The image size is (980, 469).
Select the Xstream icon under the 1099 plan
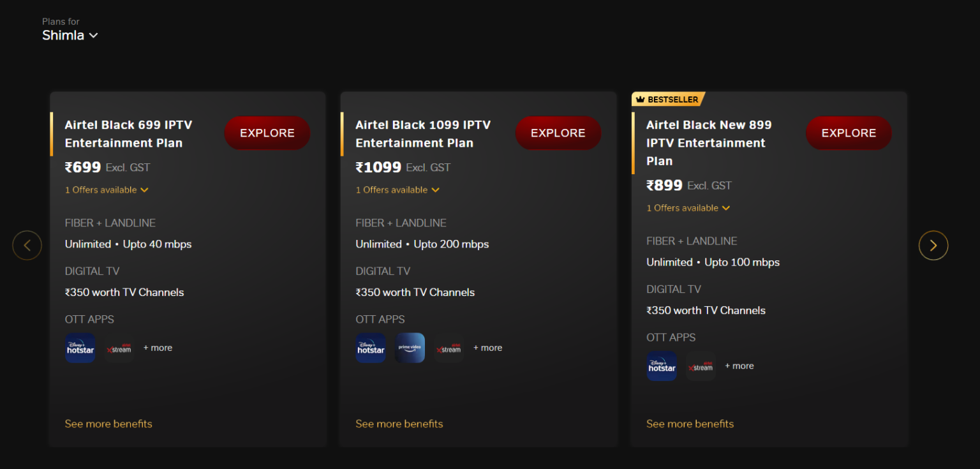[449, 348]
